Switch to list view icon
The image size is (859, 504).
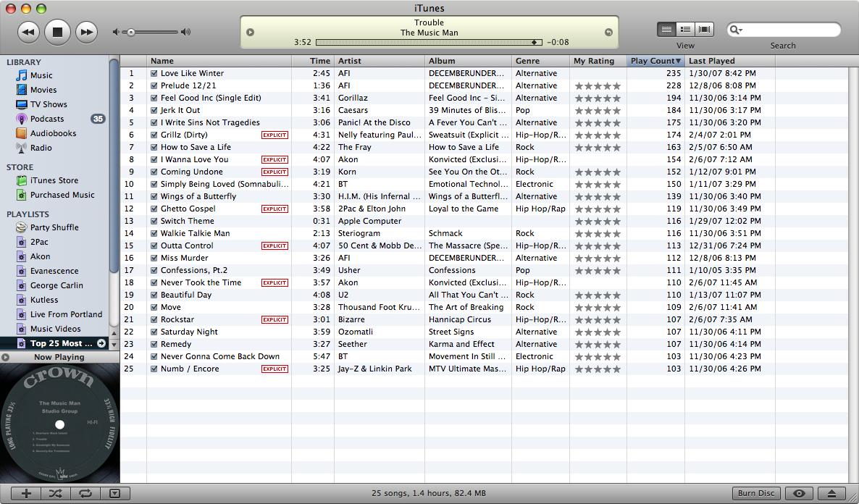tap(667, 30)
